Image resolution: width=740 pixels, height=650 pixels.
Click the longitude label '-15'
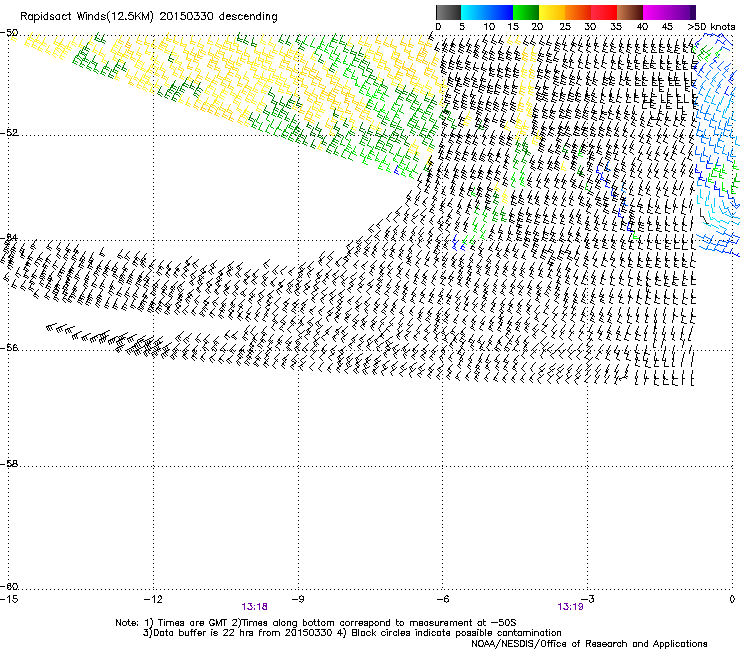(x=9, y=599)
